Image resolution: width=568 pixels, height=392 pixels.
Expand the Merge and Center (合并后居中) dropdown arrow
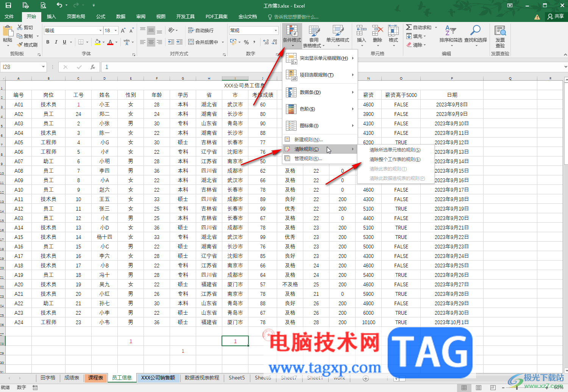[x=223, y=42]
